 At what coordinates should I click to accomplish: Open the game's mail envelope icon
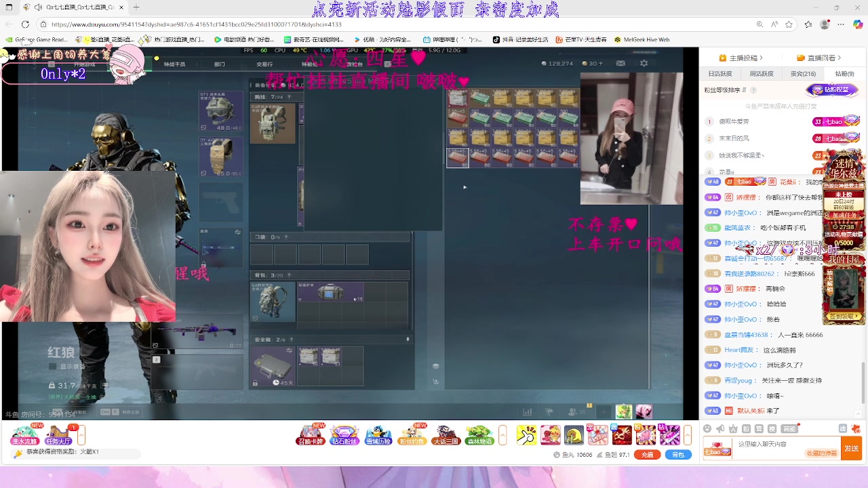click(x=620, y=63)
